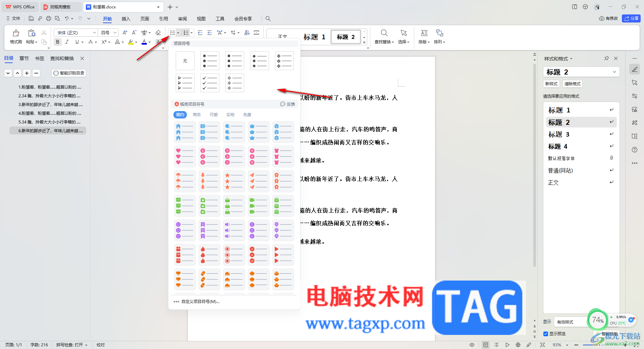Click the print icon
The height and width of the screenshot is (349, 644).
[49, 19]
